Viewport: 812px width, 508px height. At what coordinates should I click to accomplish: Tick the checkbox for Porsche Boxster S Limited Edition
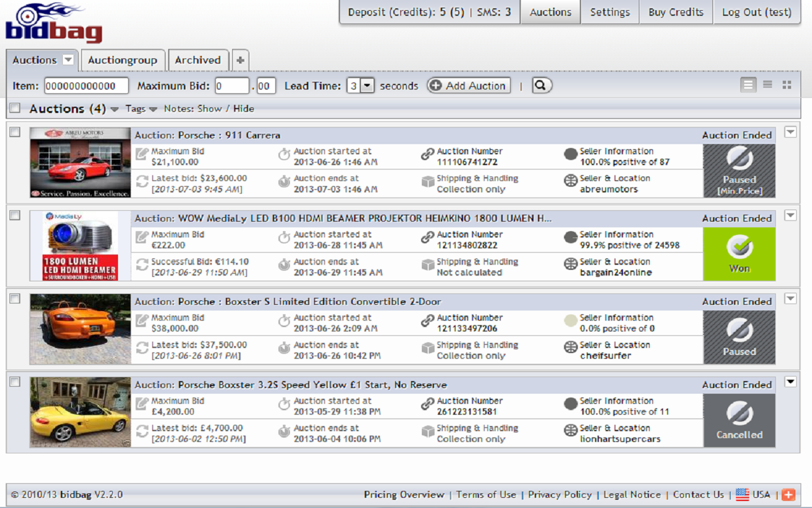click(x=15, y=298)
